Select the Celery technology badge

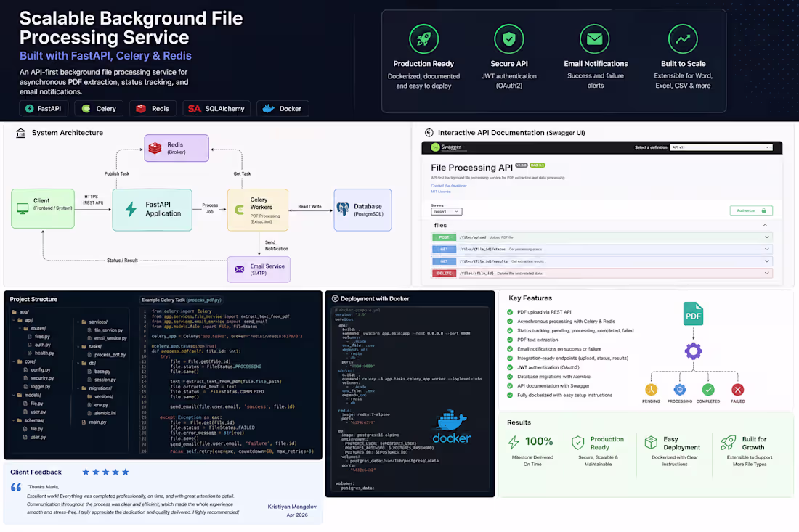[x=99, y=108]
